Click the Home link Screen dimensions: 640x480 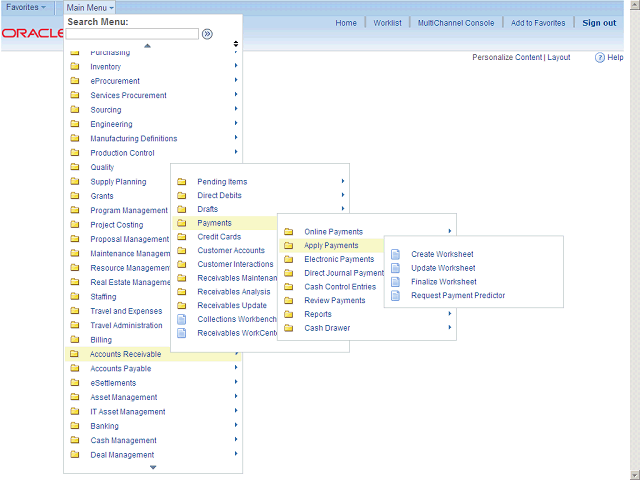(346, 23)
